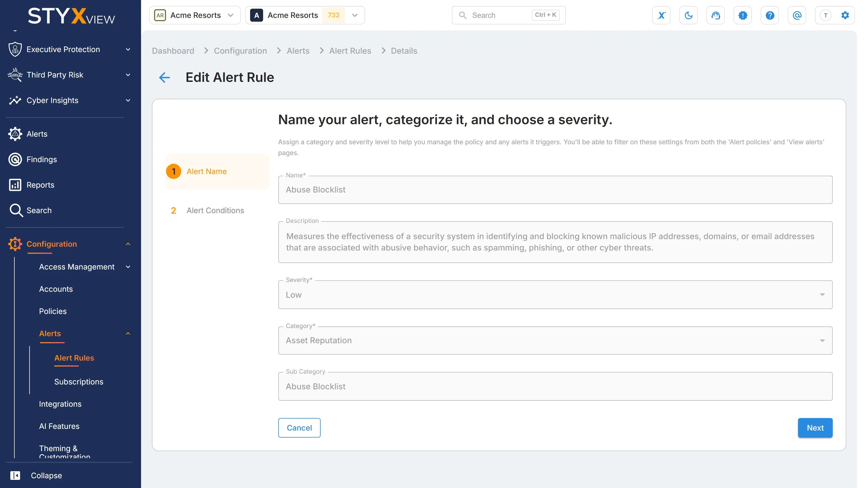Screen dimensions: 868x488
Task: Open Accounts under Configuration
Action: [56, 289]
